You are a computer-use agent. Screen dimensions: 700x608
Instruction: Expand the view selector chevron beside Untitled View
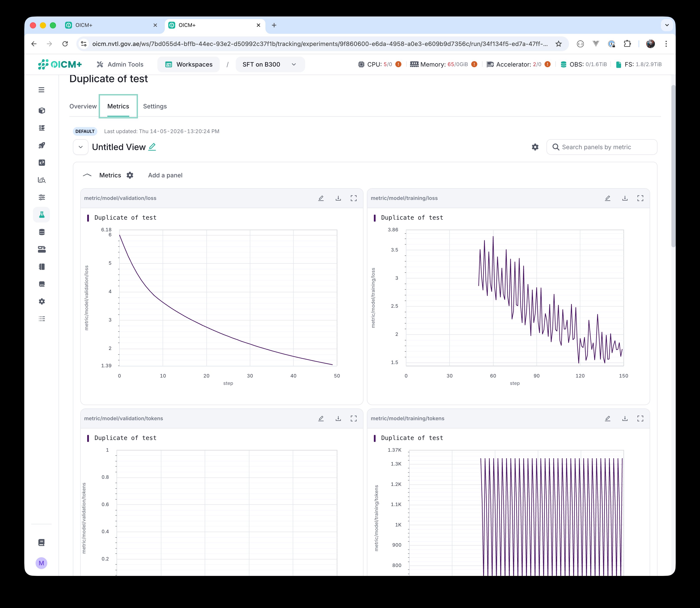coord(81,147)
